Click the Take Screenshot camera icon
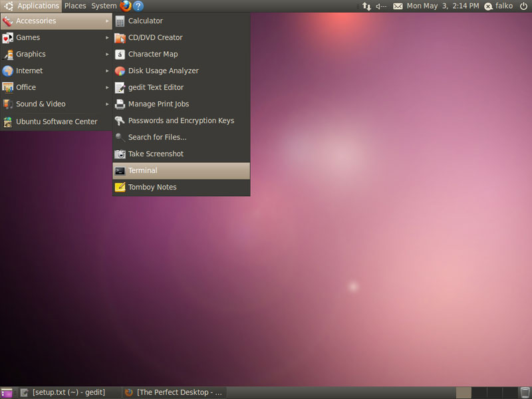 (x=120, y=154)
